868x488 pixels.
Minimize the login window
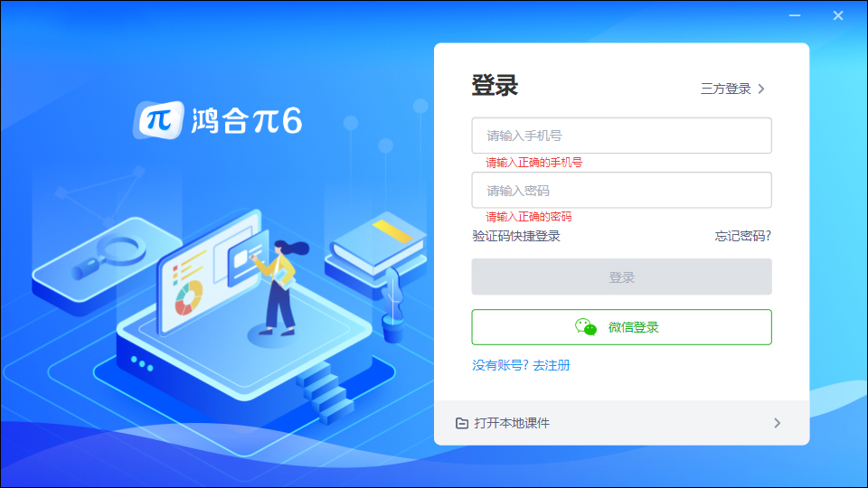click(x=795, y=15)
